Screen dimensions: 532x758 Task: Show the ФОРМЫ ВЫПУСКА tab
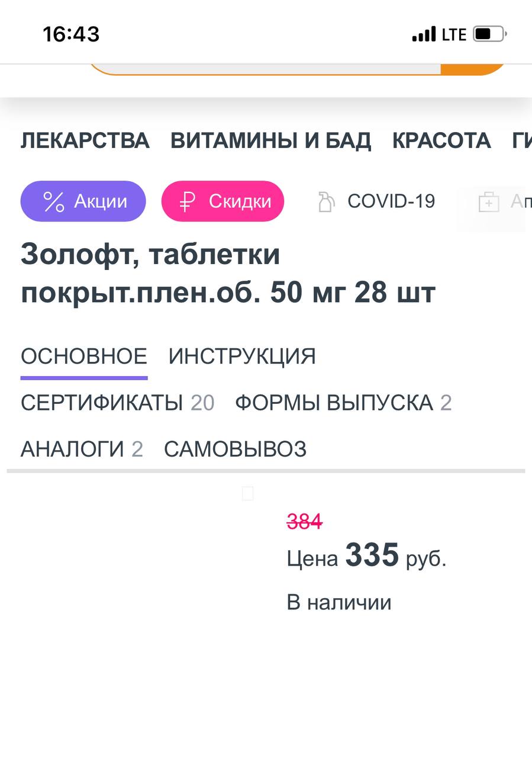pos(343,403)
